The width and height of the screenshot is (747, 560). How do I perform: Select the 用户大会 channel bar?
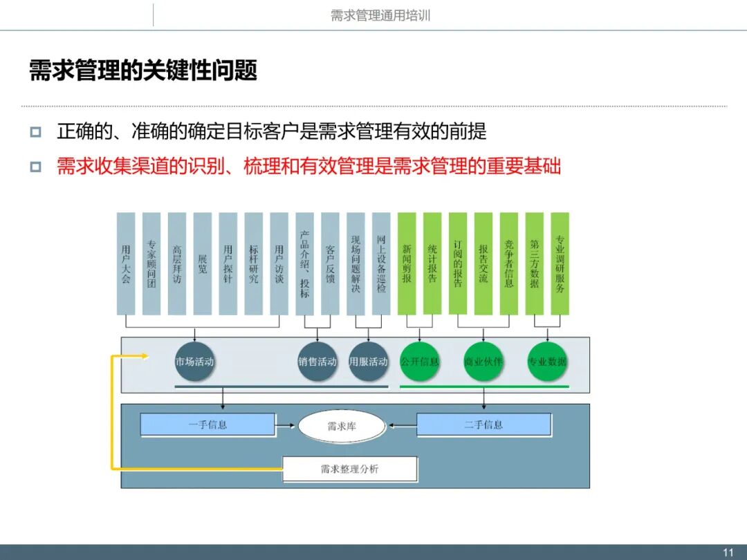pos(126,261)
